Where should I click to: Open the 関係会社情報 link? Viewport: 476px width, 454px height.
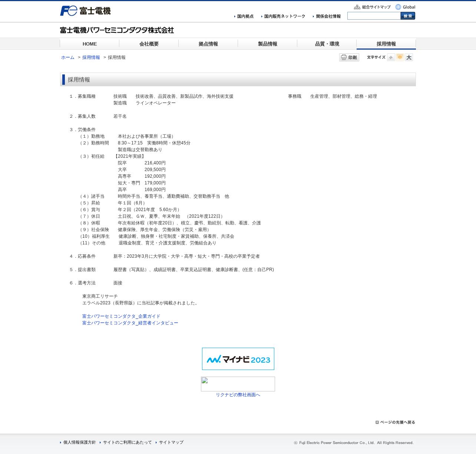point(327,16)
